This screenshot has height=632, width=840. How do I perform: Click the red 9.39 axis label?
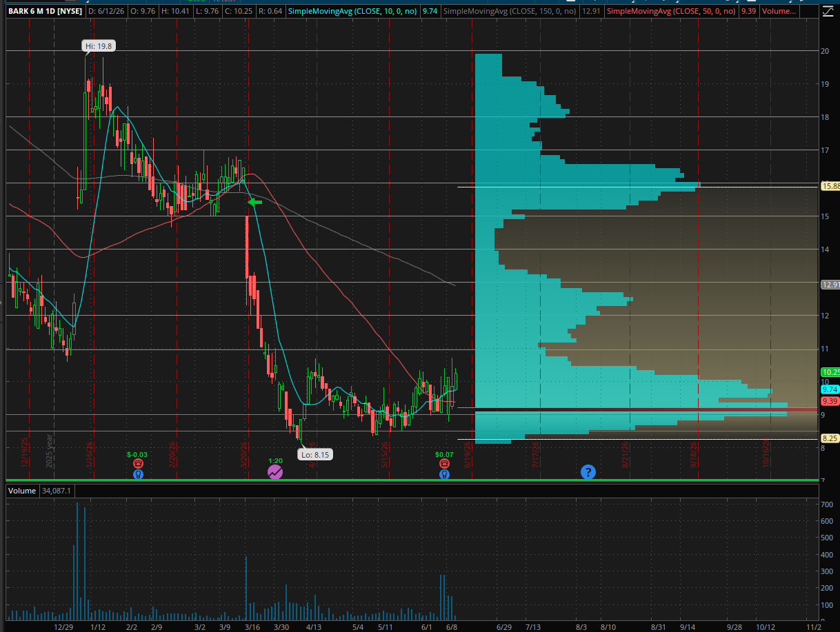pyautogui.click(x=830, y=400)
